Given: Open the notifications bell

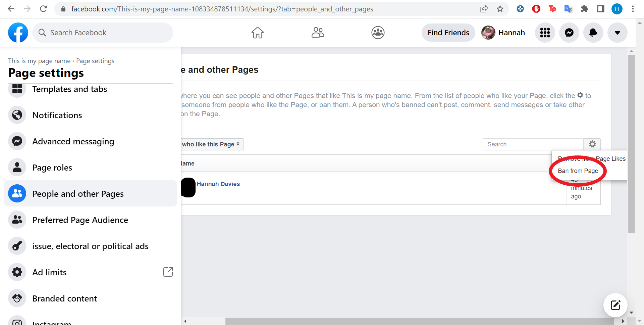Looking at the screenshot, I should (593, 33).
